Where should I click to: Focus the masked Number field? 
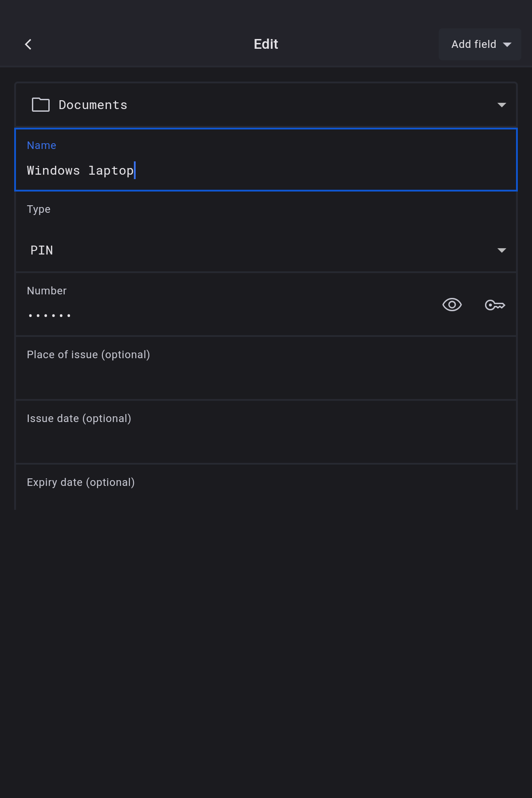point(222,316)
